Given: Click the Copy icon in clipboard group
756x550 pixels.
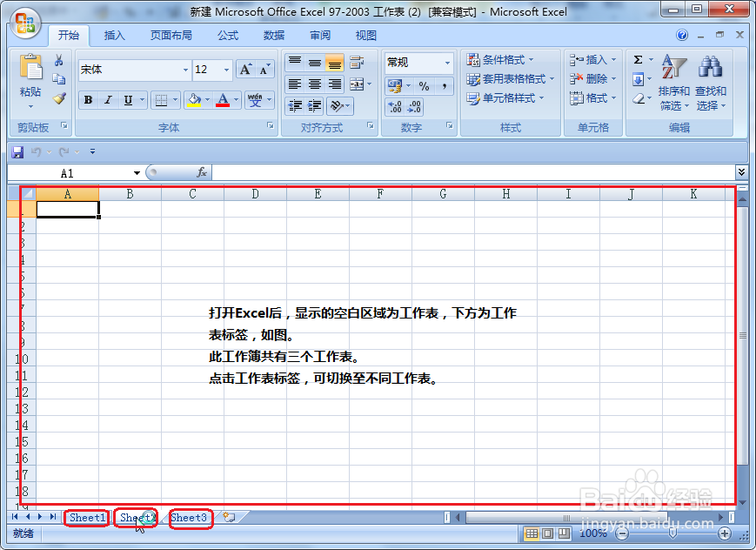Looking at the screenshot, I should 59,79.
